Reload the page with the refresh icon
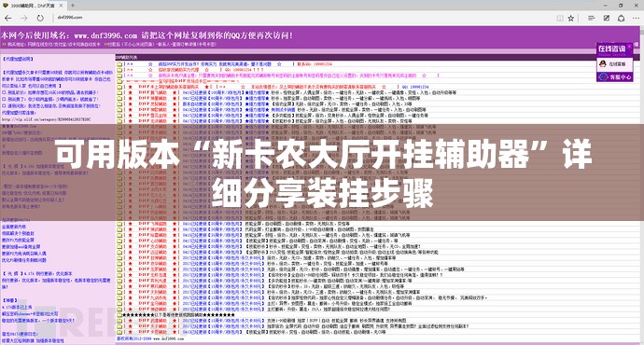The width and height of the screenshot is (644, 345). 40,18
